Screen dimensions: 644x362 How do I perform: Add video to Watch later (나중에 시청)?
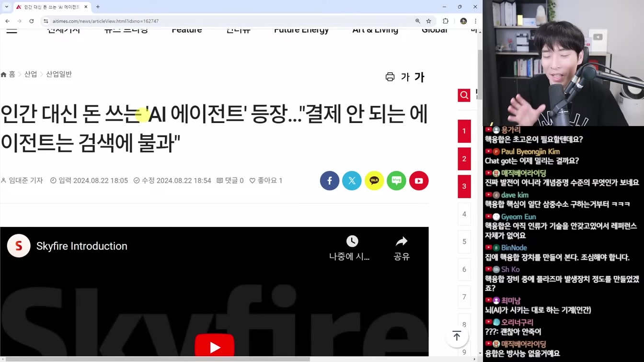pos(350,248)
